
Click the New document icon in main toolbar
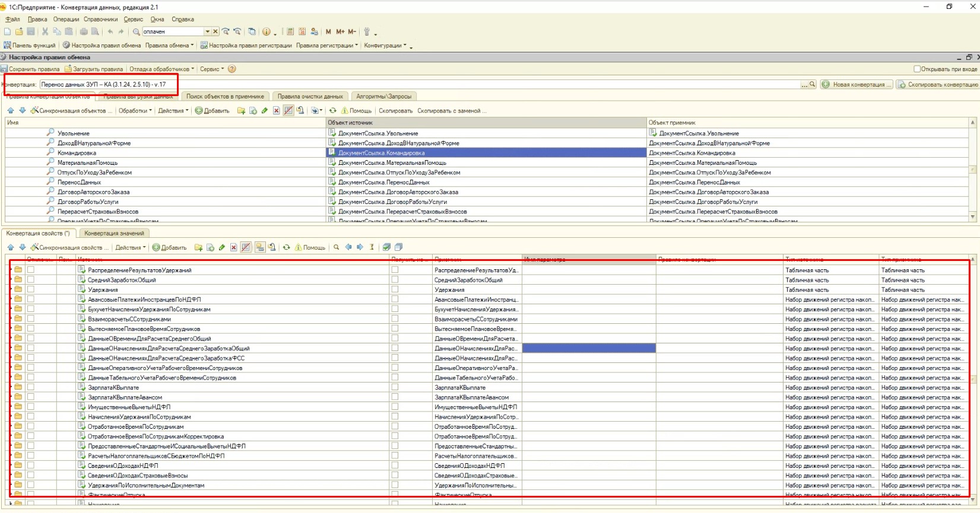(7, 31)
